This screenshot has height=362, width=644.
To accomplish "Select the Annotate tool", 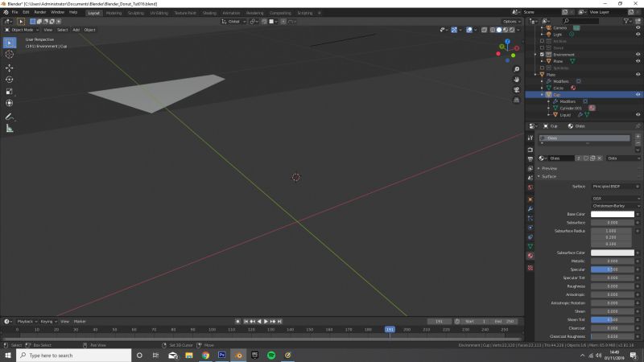I will [10, 117].
